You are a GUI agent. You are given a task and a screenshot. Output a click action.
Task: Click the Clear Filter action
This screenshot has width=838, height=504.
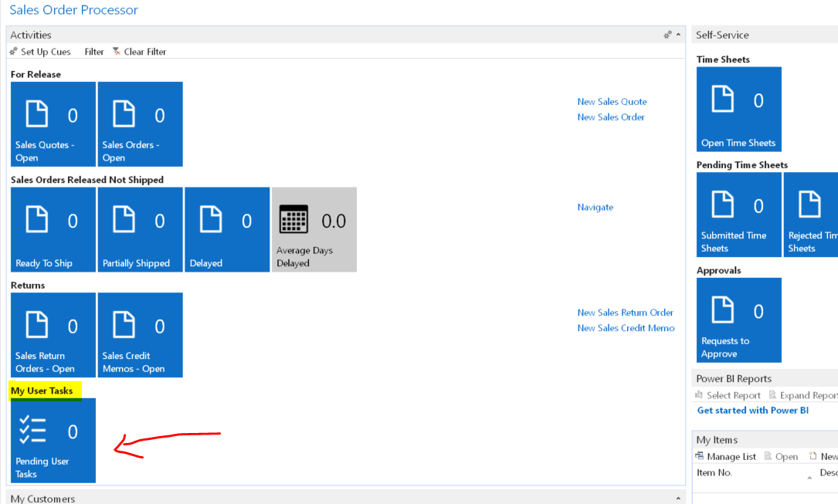point(140,52)
